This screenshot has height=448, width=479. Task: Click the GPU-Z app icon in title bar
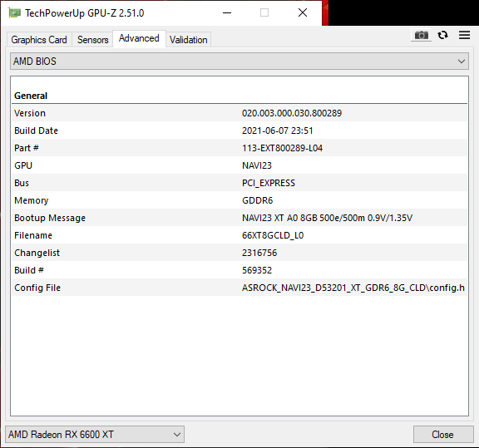14,13
